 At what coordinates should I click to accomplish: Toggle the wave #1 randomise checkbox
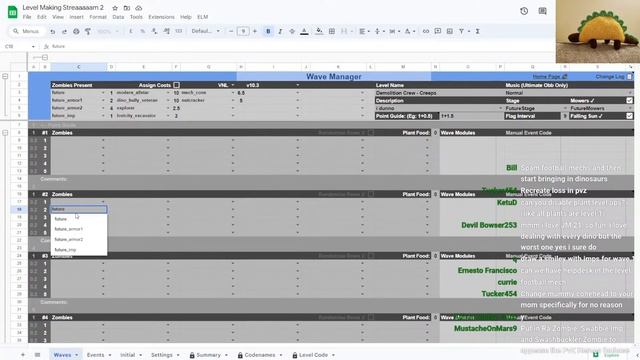[371, 133]
